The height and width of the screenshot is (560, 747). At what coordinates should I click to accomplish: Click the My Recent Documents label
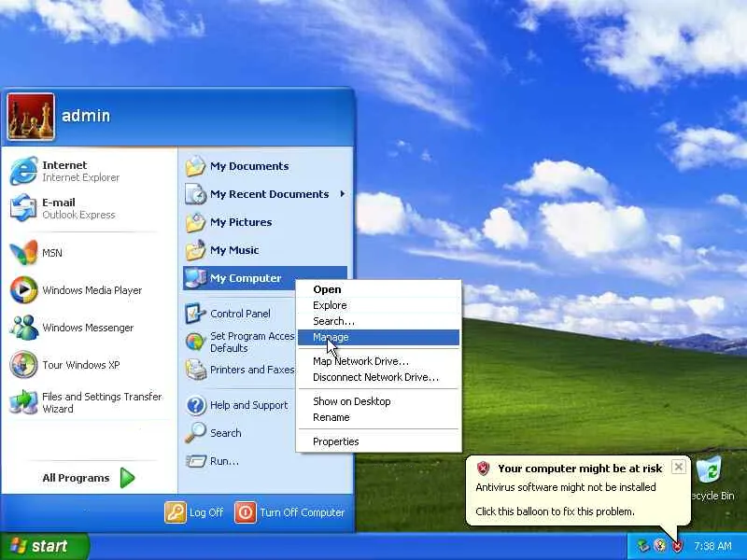click(270, 194)
